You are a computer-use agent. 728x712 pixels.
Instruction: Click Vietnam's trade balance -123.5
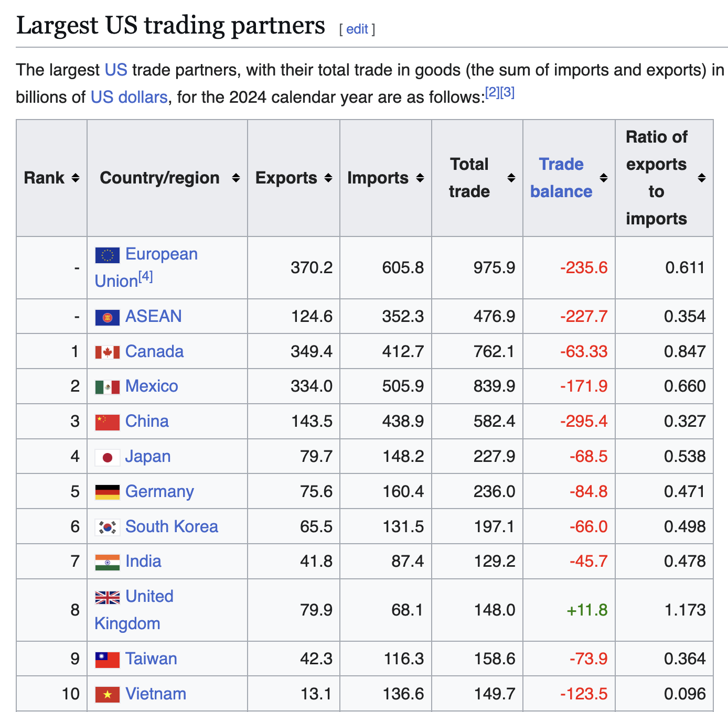pyautogui.click(x=584, y=694)
